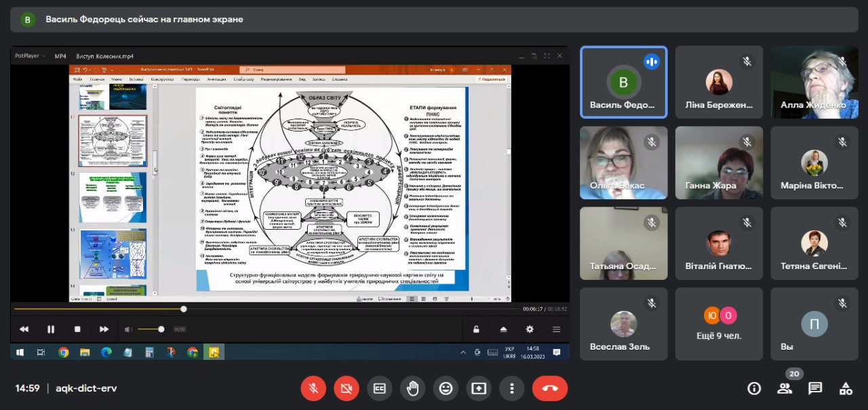The image size is (868, 410).
Task: Click the Поделиться button in PowerPoint
Action: click(492, 79)
